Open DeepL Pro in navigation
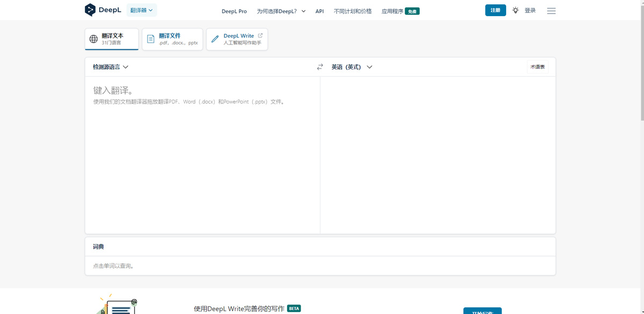The image size is (644, 314). pyautogui.click(x=234, y=11)
